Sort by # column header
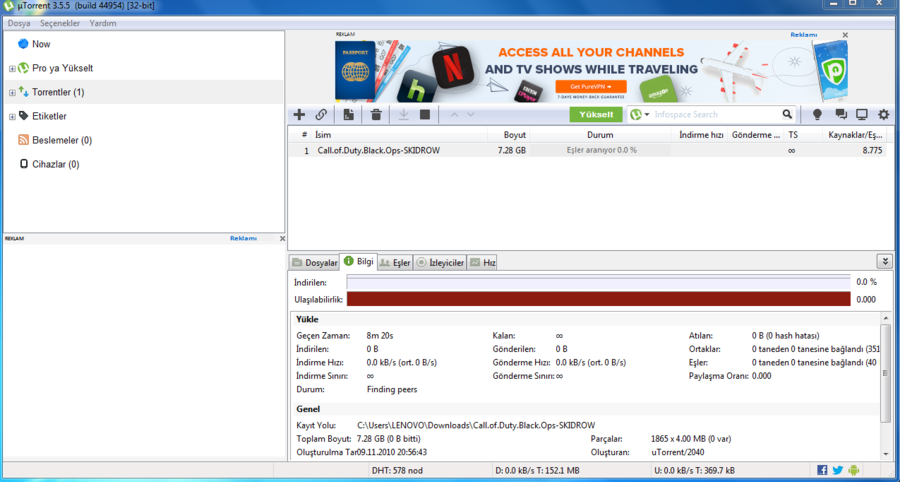900x482 pixels. [300, 135]
